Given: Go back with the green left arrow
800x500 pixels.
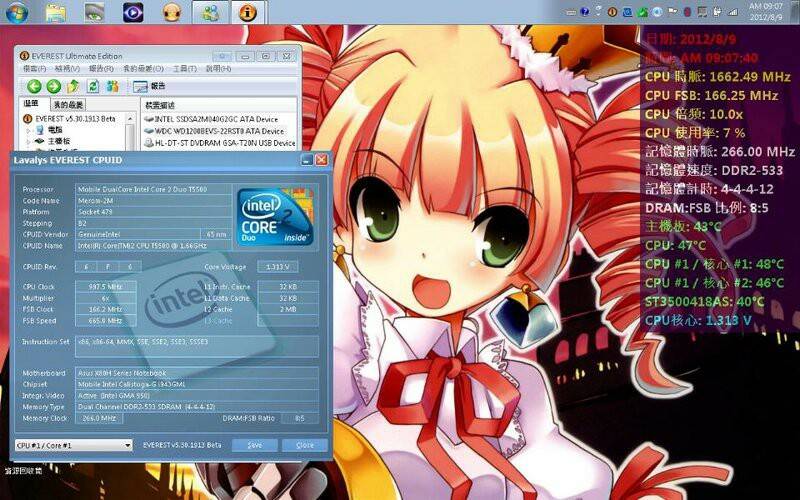Looking at the screenshot, I should tap(34, 86).
